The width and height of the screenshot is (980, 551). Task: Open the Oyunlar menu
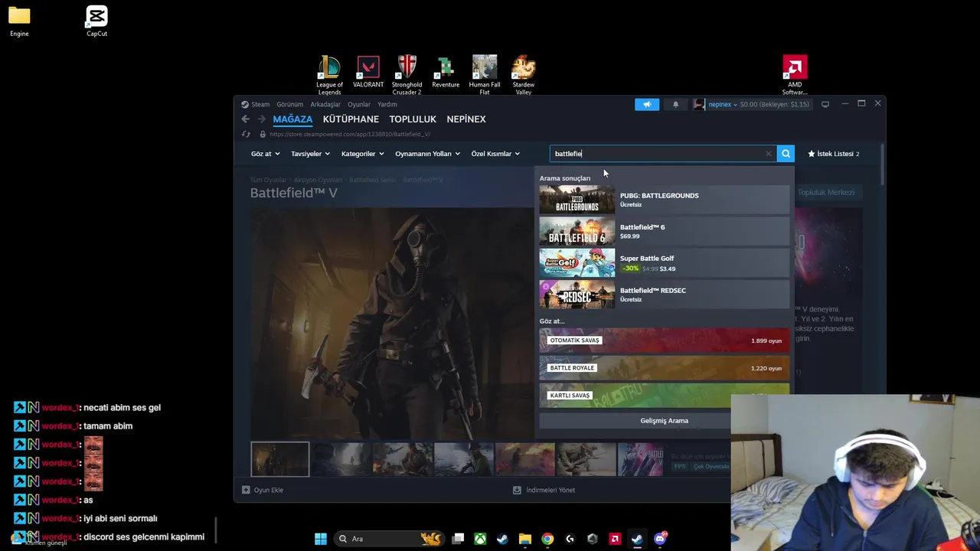tap(359, 104)
